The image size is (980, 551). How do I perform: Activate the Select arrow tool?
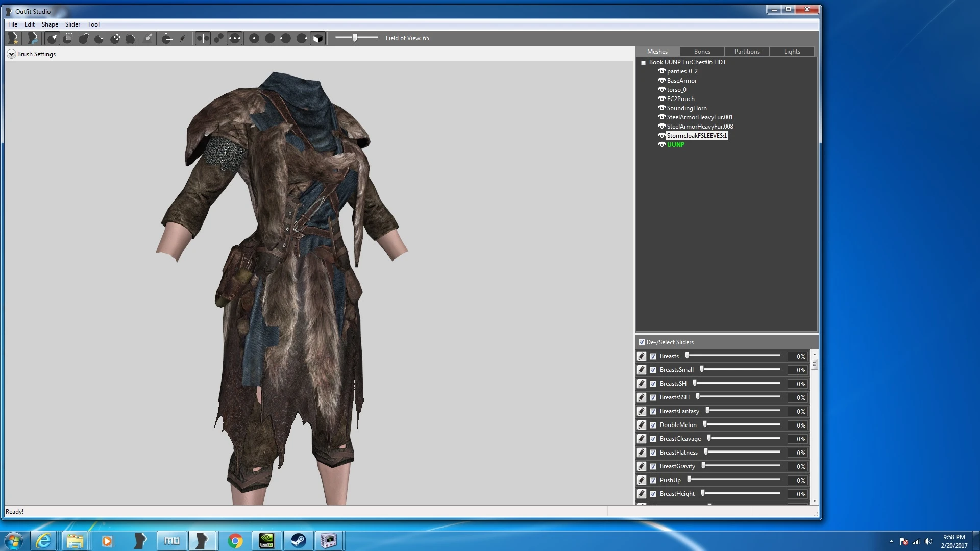[x=52, y=38]
